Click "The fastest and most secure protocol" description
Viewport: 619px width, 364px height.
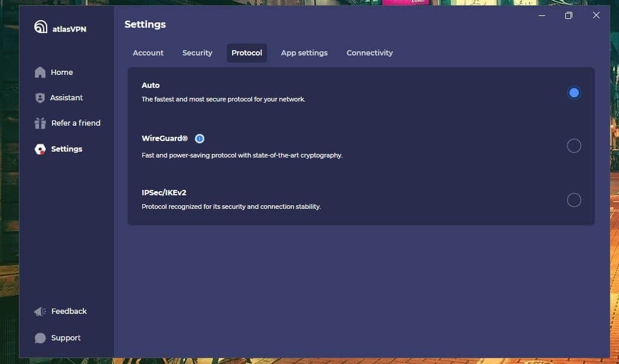(x=223, y=99)
